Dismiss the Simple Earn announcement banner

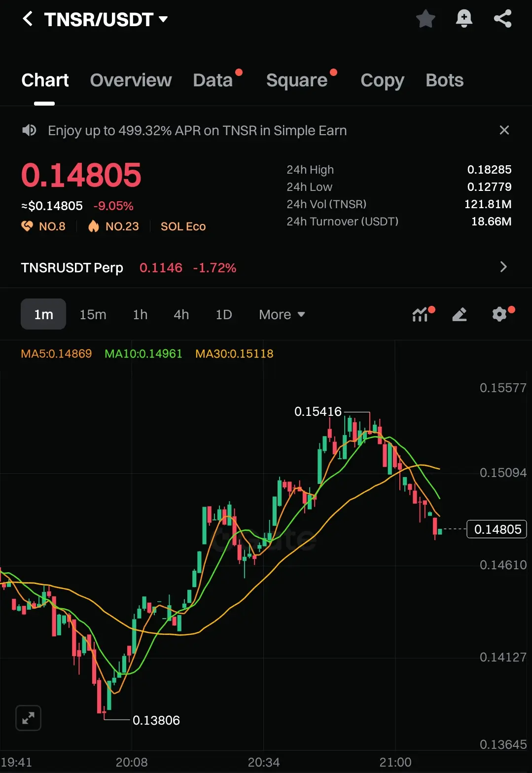[504, 130]
